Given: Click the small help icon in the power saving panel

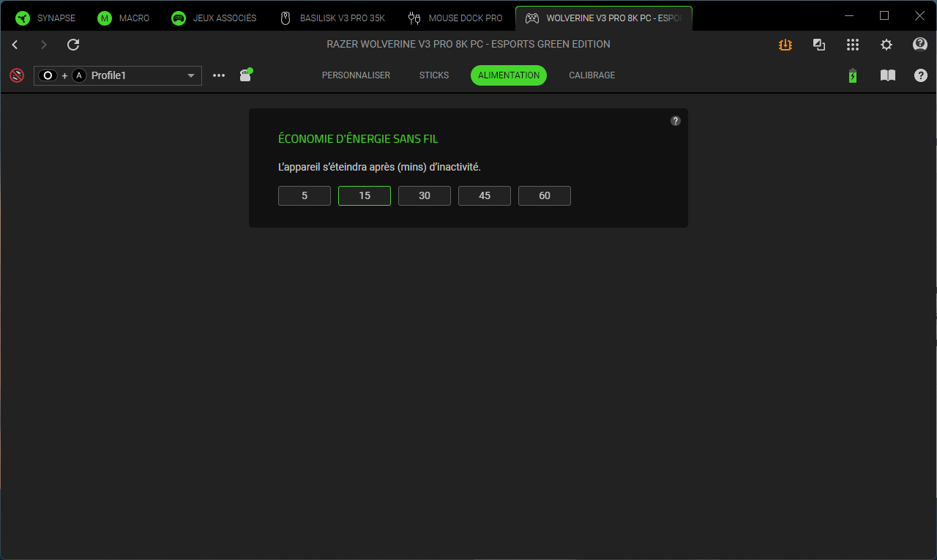Looking at the screenshot, I should (x=676, y=121).
